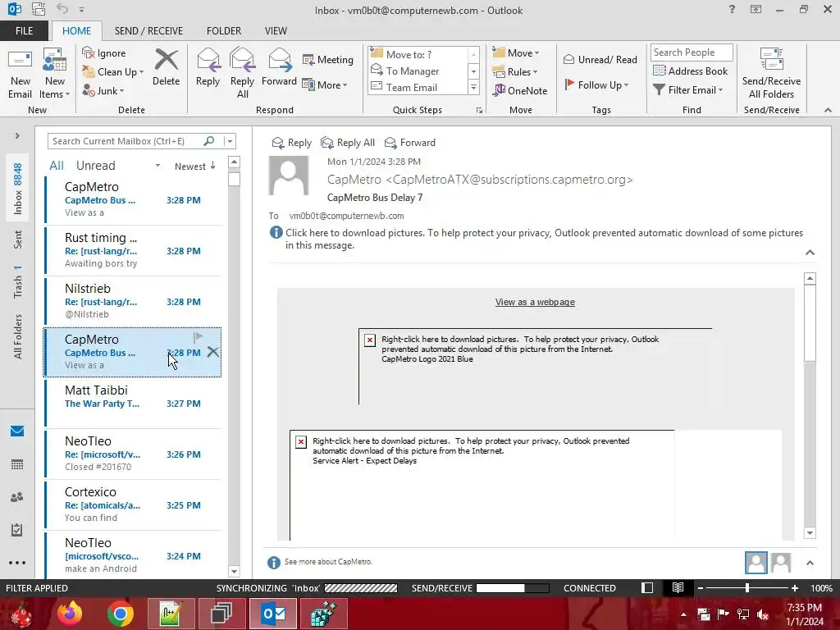Click the search magnifier icon

pos(209,141)
